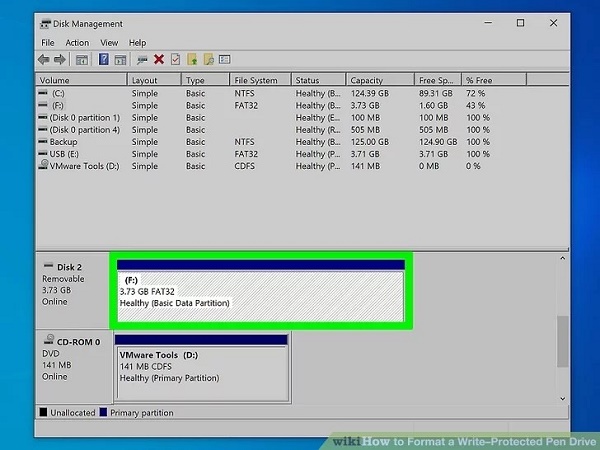Viewport: 600px width, 450px height.
Task: Sort by the Volume column header
Action: coord(82,80)
